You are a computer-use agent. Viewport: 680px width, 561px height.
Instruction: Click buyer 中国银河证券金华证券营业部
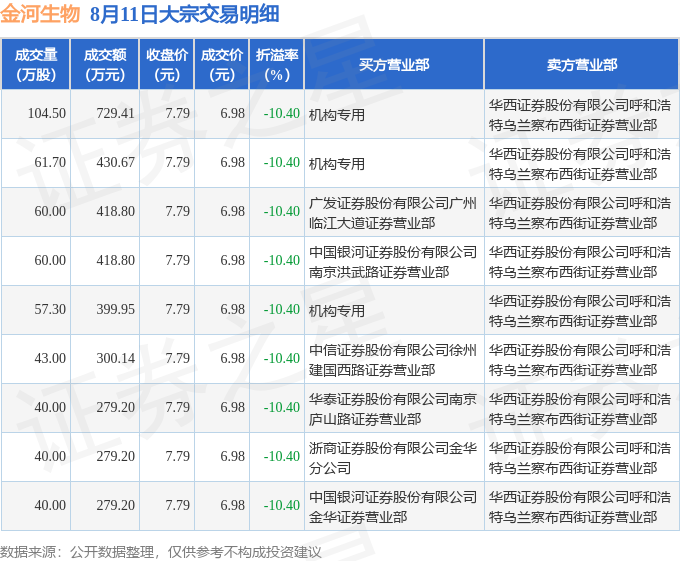(x=392, y=507)
